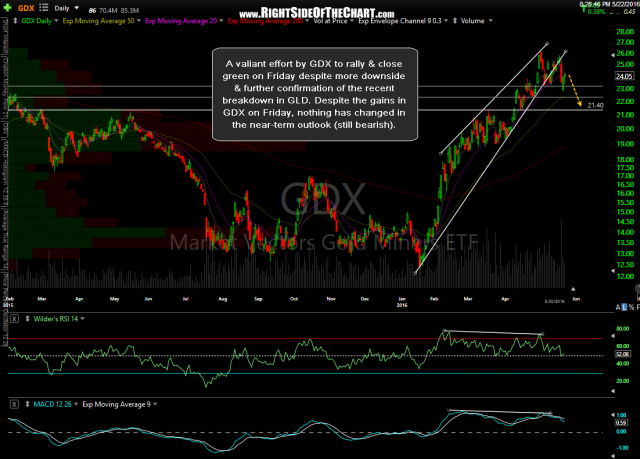Viewport: 640px width, 459px height.
Task: Click the price axis left-arrow marker near 12.50
Action: click(x=613, y=271)
